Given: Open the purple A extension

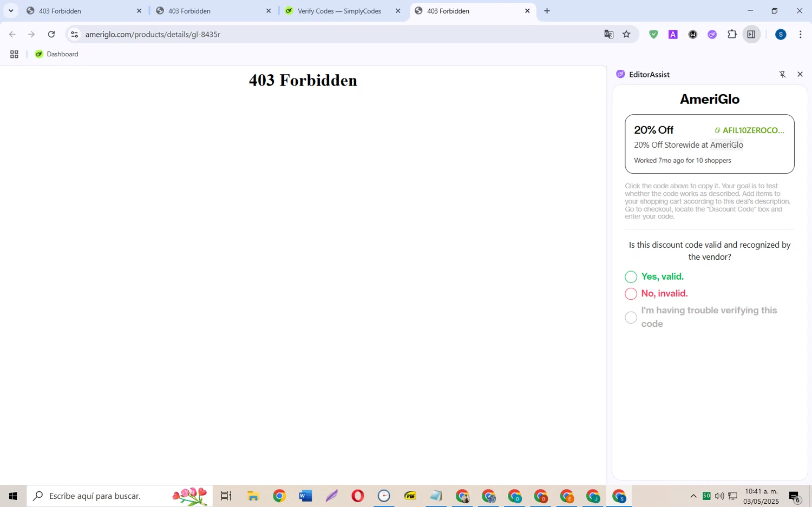Looking at the screenshot, I should tap(673, 34).
